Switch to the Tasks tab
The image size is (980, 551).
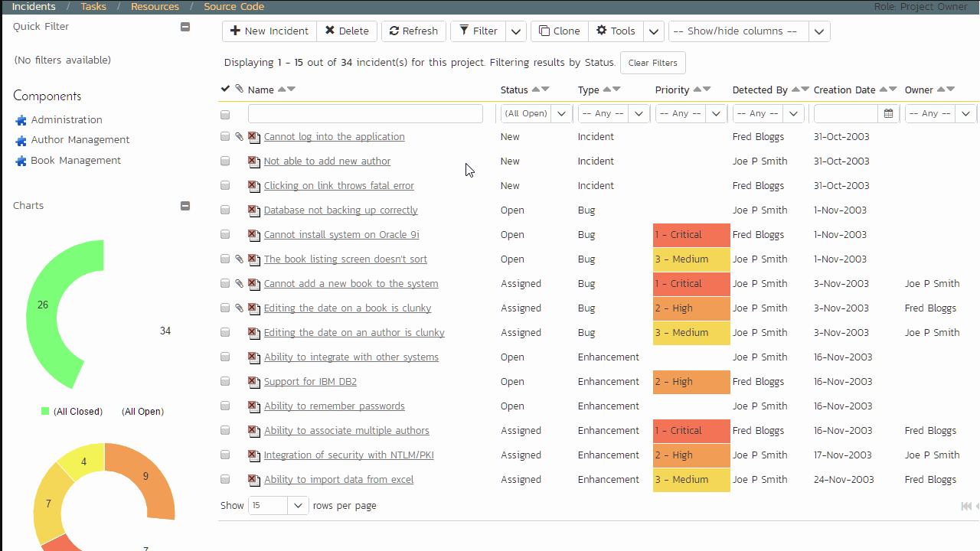[x=93, y=6]
